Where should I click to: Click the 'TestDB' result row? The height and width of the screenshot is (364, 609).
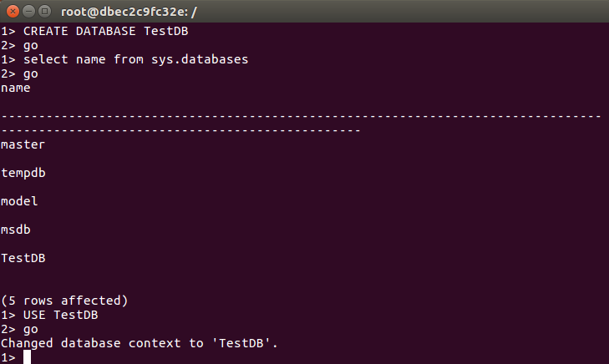pyautogui.click(x=23, y=258)
